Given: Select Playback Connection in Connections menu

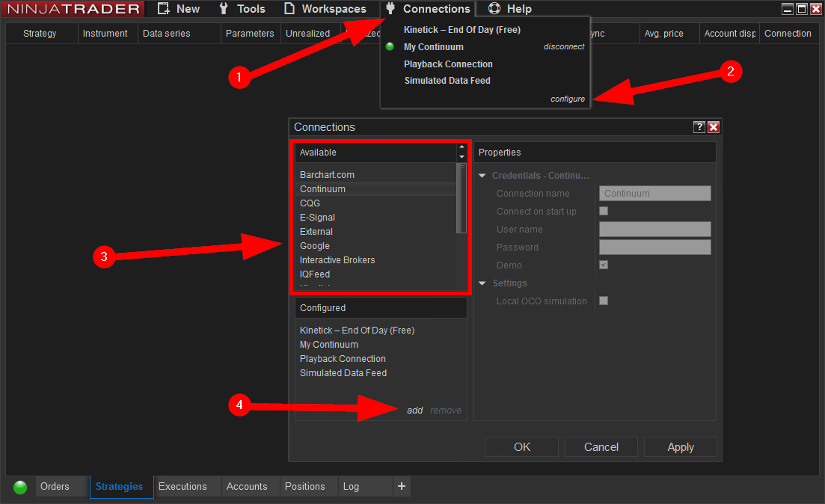Looking at the screenshot, I should (448, 64).
